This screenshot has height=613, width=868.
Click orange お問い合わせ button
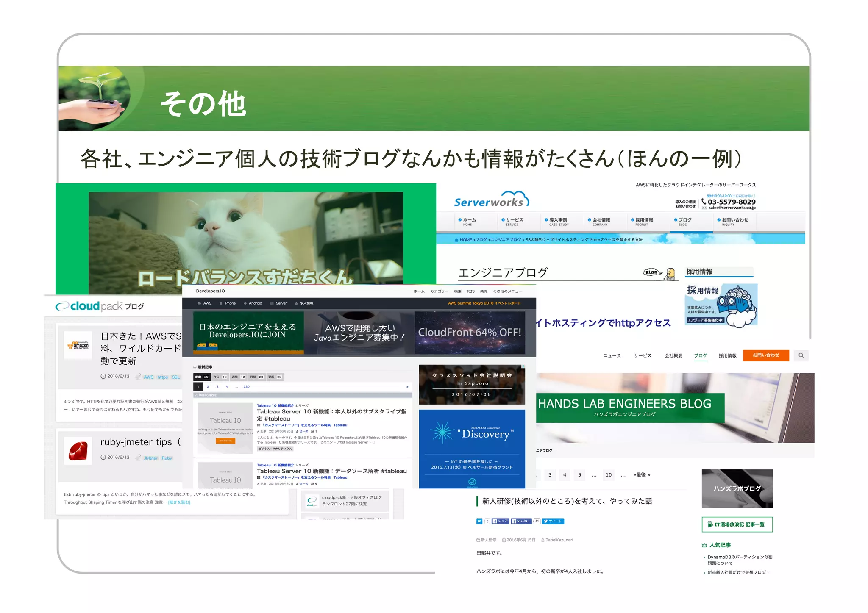766,355
